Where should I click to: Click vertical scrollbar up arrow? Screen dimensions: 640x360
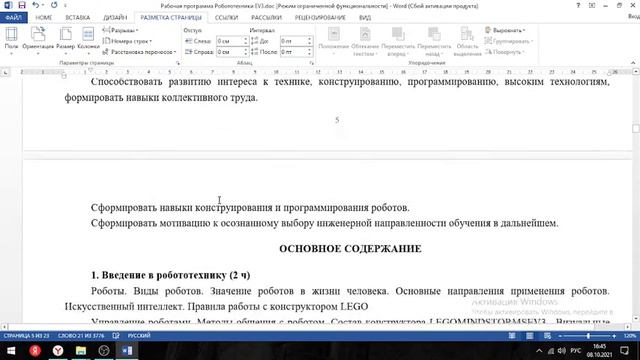tap(636, 72)
